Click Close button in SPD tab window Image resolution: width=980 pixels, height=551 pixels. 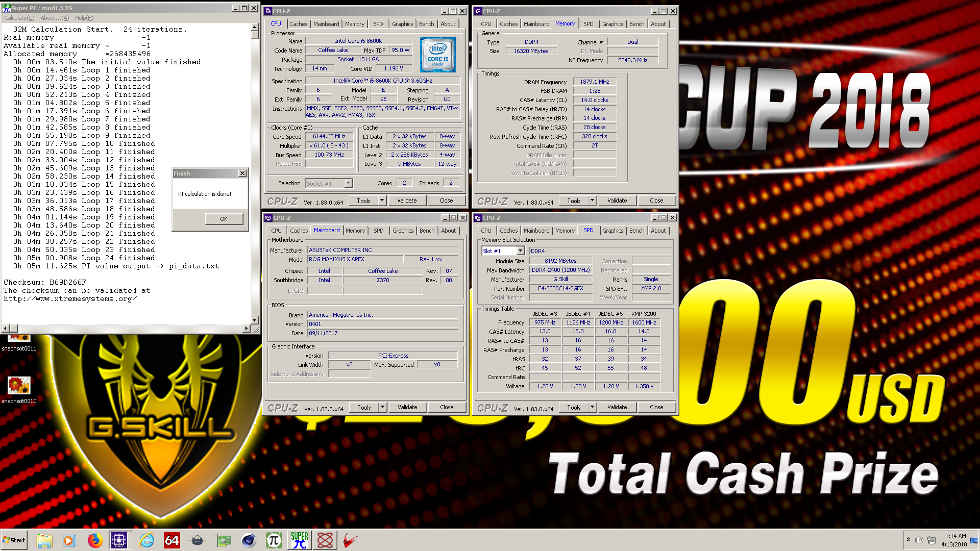pyautogui.click(x=656, y=407)
